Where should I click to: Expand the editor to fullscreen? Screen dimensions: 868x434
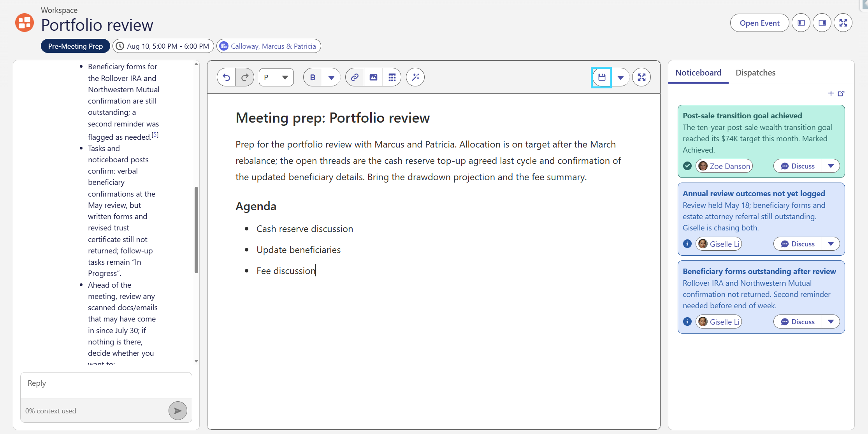click(x=641, y=77)
